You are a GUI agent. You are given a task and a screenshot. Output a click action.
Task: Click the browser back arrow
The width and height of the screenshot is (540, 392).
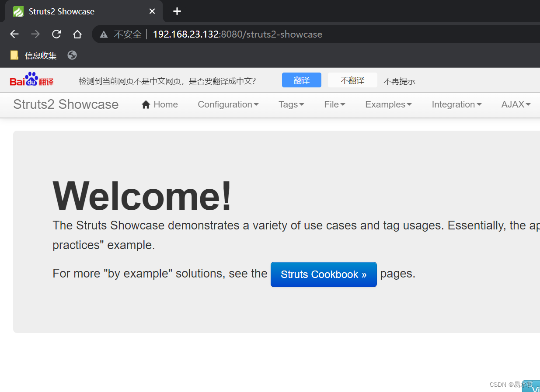[14, 34]
